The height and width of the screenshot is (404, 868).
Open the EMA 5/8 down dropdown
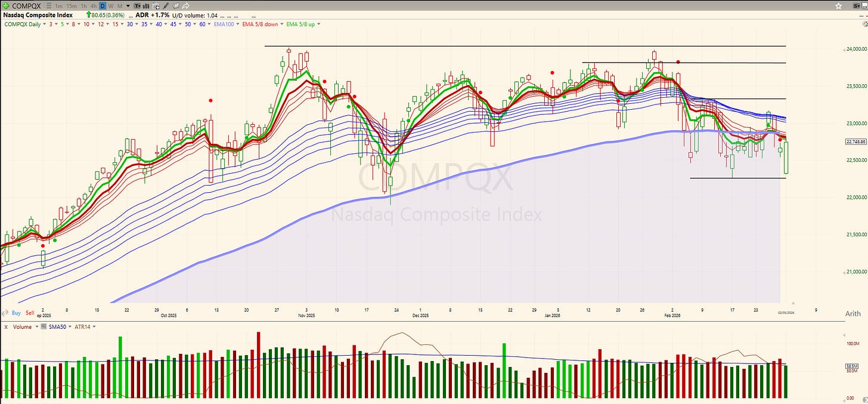tap(282, 24)
